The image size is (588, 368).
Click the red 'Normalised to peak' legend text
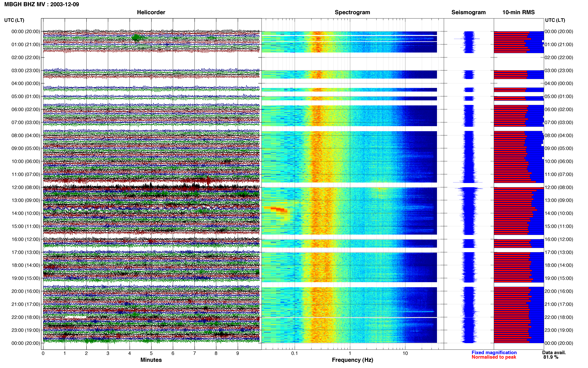tap(494, 357)
